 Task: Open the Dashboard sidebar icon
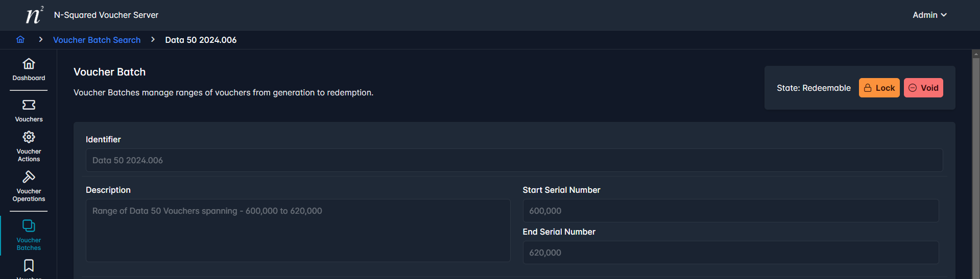pos(29,64)
